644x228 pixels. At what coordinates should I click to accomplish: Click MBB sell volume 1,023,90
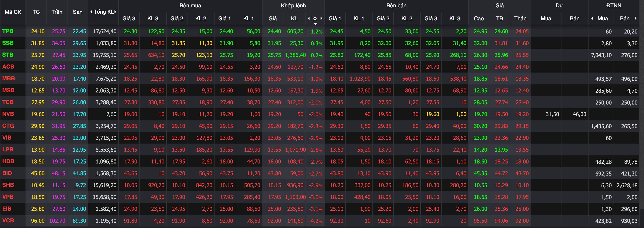click(360, 79)
